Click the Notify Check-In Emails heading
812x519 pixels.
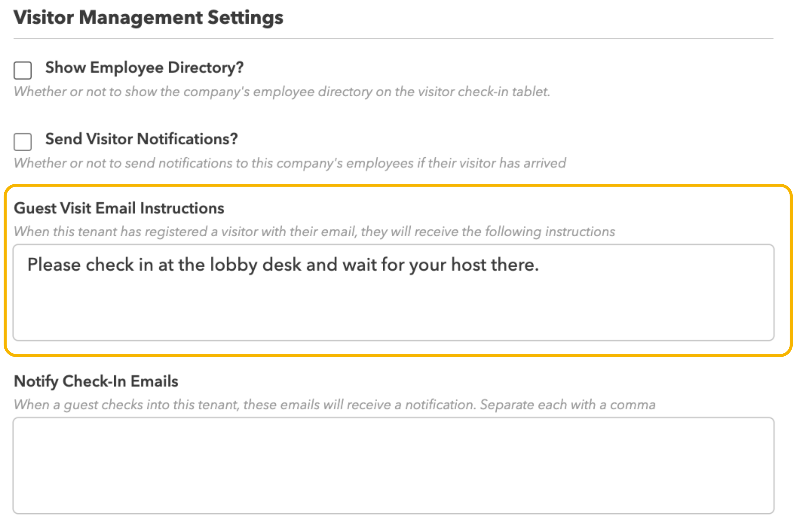pos(96,382)
